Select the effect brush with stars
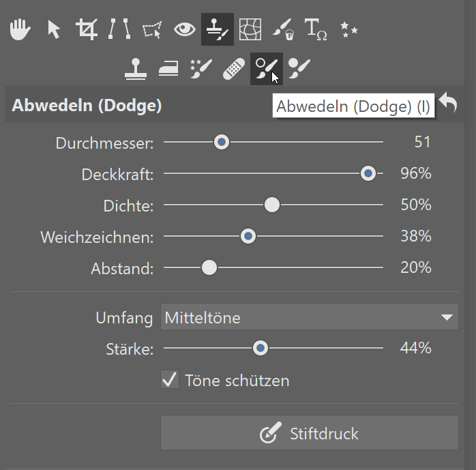 tap(201, 69)
